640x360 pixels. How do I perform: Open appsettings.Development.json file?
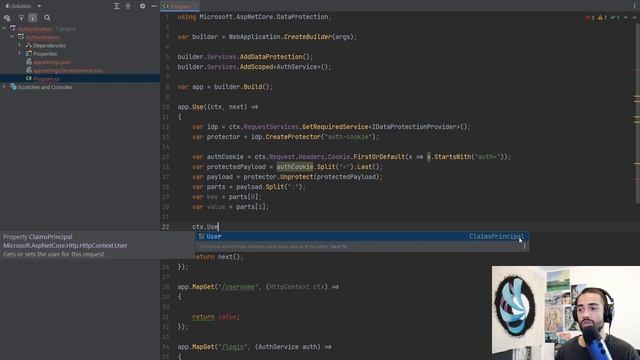[68, 70]
